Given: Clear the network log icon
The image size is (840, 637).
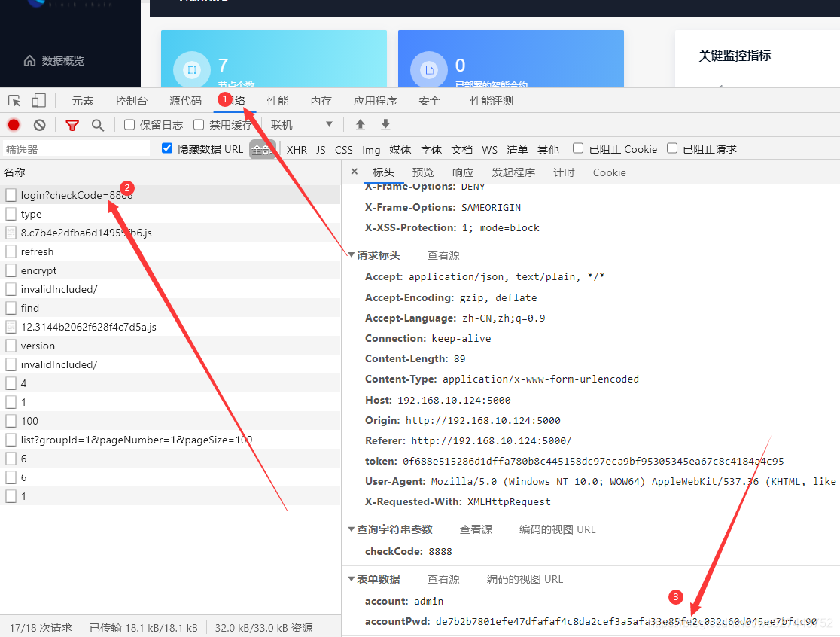Looking at the screenshot, I should coord(40,125).
